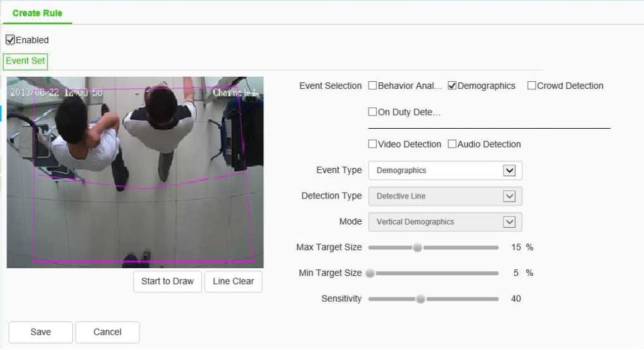Select the Event Set tab
The width and height of the screenshot is (644, 350).
click(25, 62)
